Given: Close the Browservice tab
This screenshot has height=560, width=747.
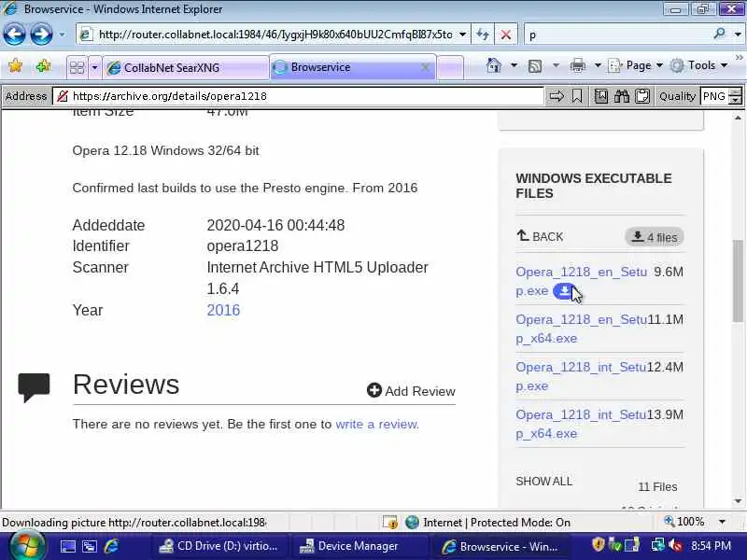Looking at the screenshot, I should (426, 67).
